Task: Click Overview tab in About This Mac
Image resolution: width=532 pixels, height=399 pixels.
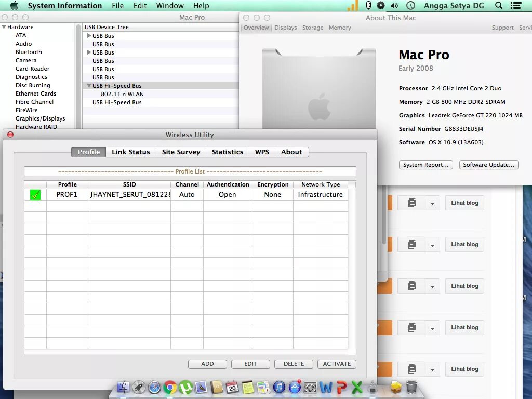Action: [256, 28]
